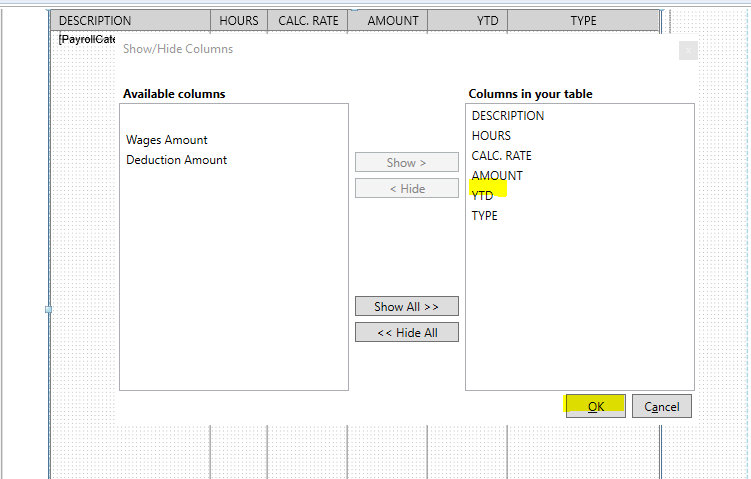The image size is (751, 479).
Task: Select YTD in the table columns list
Action: (x=482, y=196)
